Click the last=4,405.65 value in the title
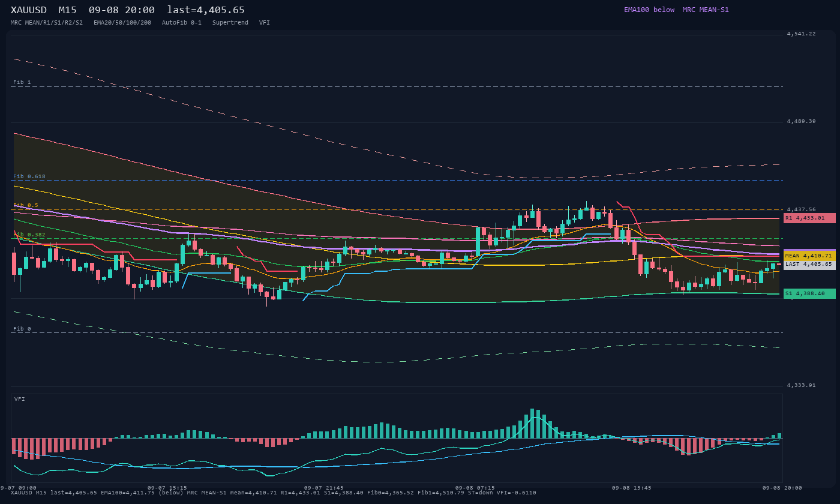 (206, 10)
